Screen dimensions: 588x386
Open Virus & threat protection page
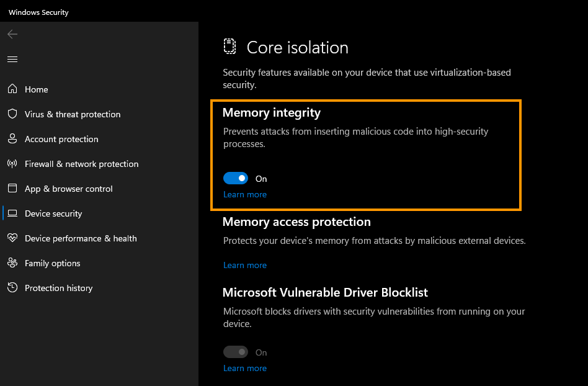(x=73, y=114)
